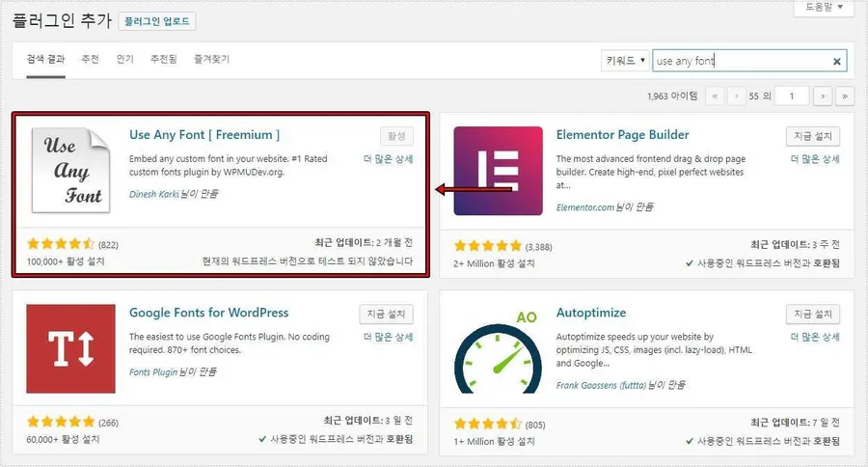Open the author link Frank Goossens (futtta)

[601, 385]
